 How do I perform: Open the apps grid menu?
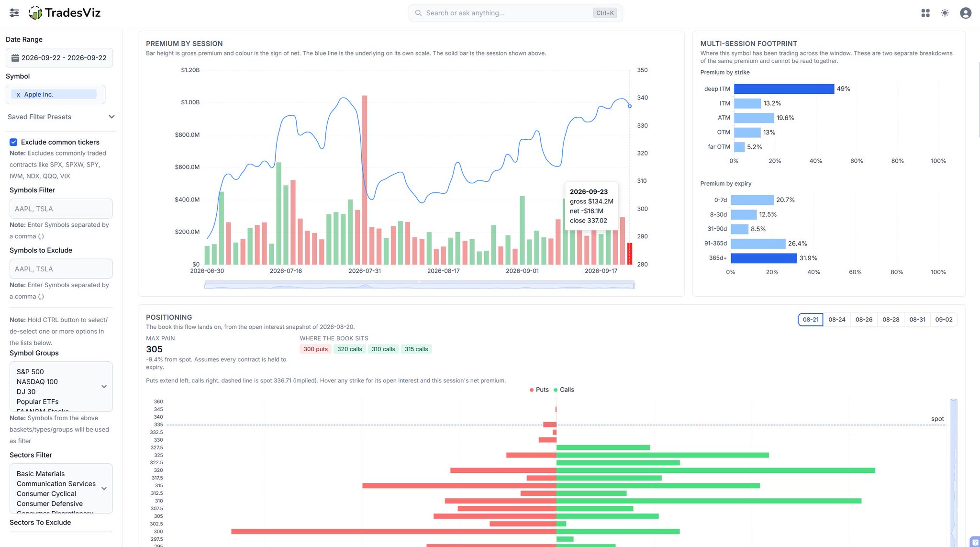925,13
